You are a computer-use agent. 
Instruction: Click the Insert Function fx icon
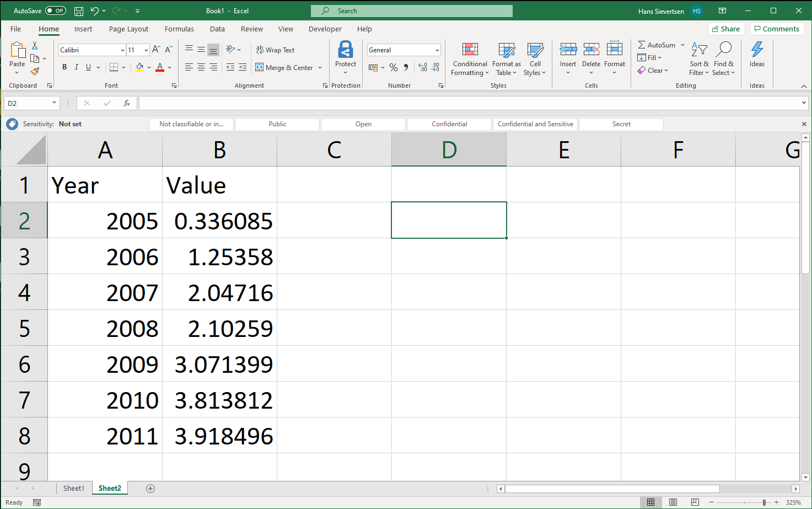pyautogui.click(x=127, y=103)
